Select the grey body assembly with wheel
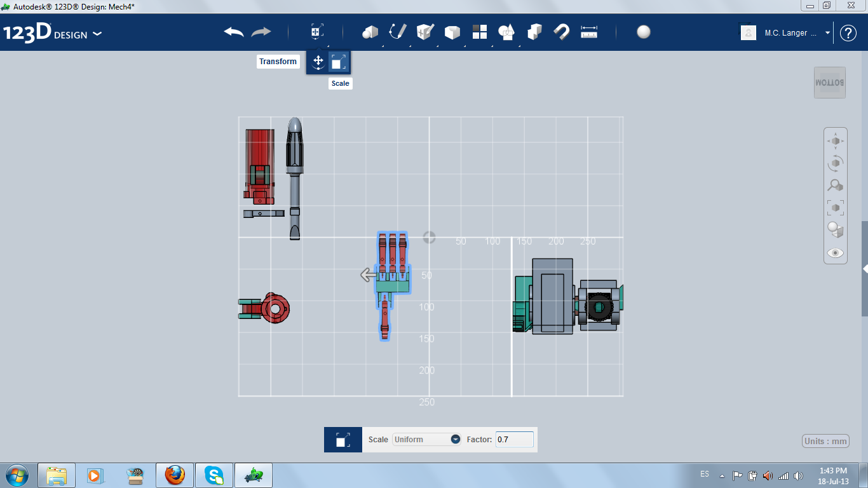The height and width of the screenshot is (488, 868). (567, 296)
